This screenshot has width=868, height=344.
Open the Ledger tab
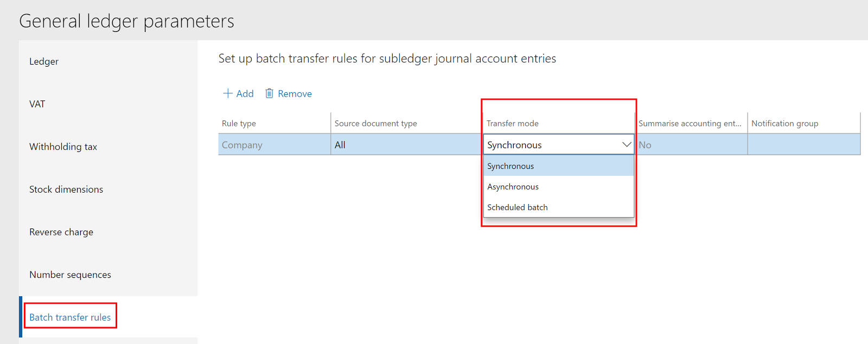pyautogui.click(x=44, y=61)
